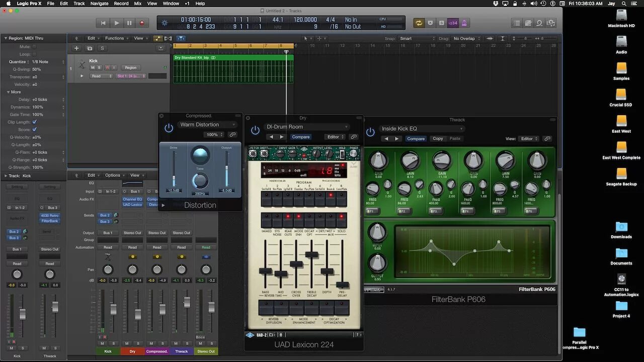
Task: Open the Mix menu
Action: [x=138, y=4]
